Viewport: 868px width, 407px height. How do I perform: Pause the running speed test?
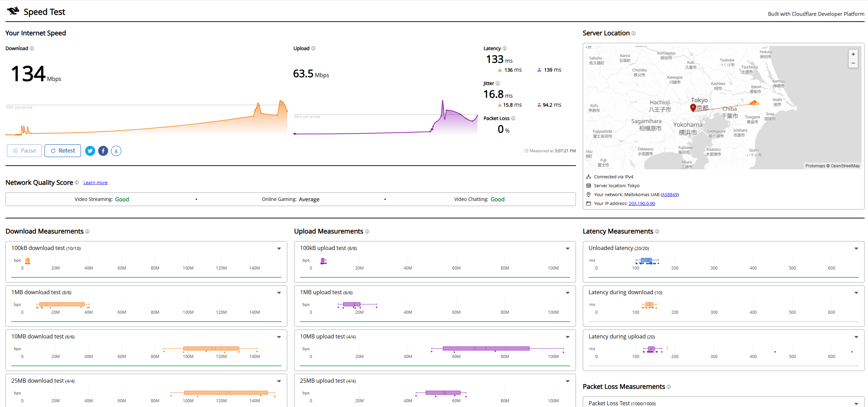coord(24,151)
